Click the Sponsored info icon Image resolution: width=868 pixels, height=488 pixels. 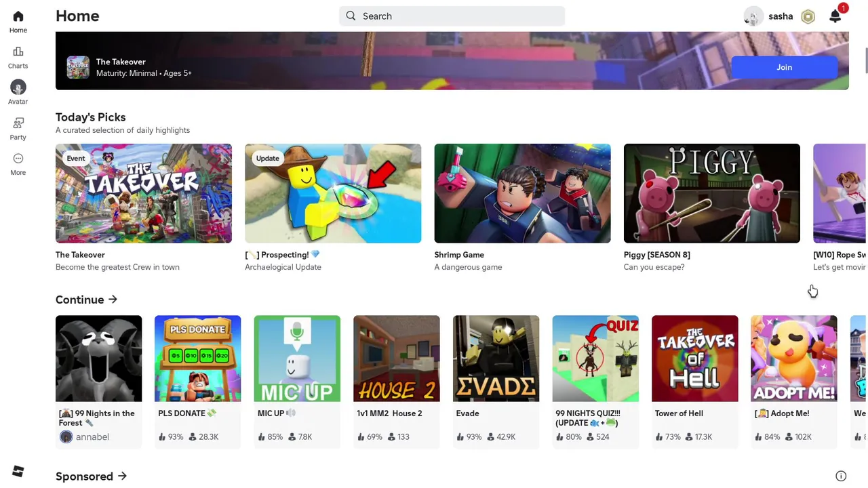click(841, 476)
